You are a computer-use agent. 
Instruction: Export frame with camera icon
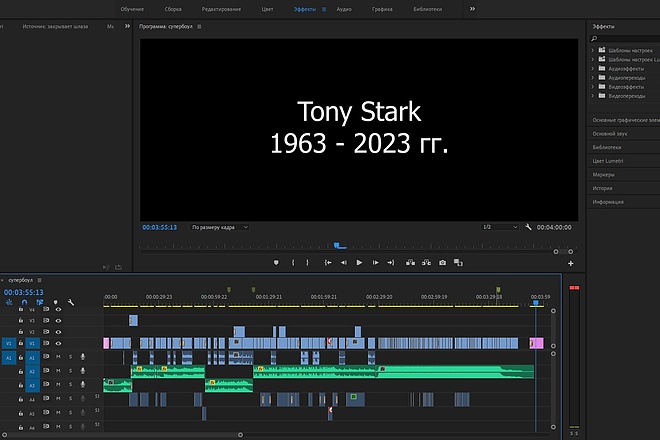pos(442,262)
